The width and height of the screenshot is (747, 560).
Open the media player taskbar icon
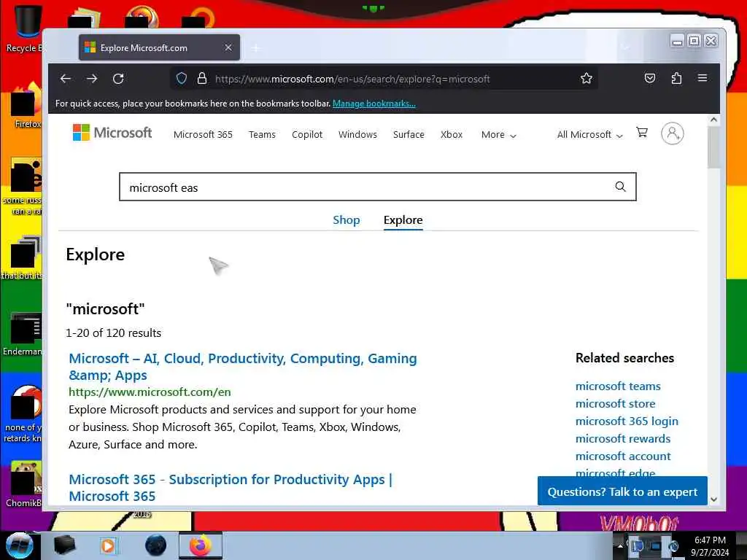(x=108, y=545)
